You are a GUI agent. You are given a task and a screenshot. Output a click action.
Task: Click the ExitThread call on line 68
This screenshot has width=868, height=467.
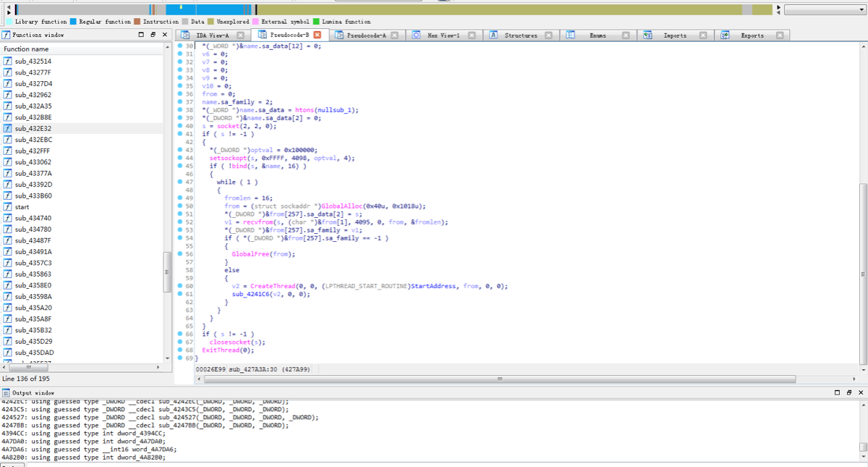221,350
